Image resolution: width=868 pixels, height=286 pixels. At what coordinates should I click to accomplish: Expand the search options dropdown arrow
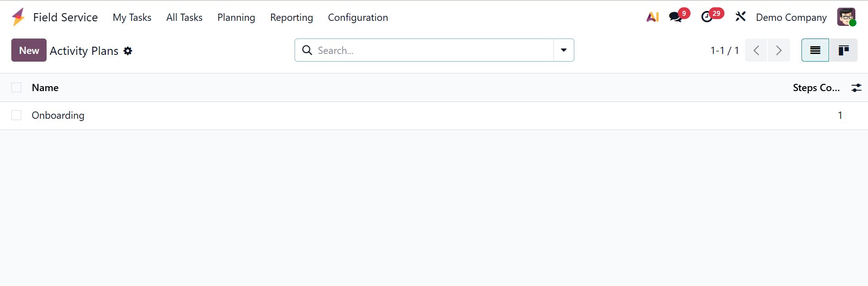[x=563, y=50]
